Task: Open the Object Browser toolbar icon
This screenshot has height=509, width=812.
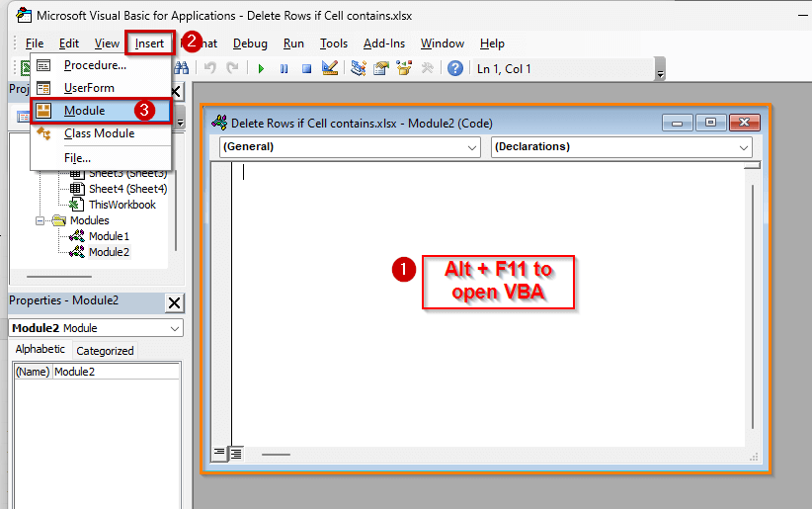Action: pyautogui.click(x=404, y=68)
